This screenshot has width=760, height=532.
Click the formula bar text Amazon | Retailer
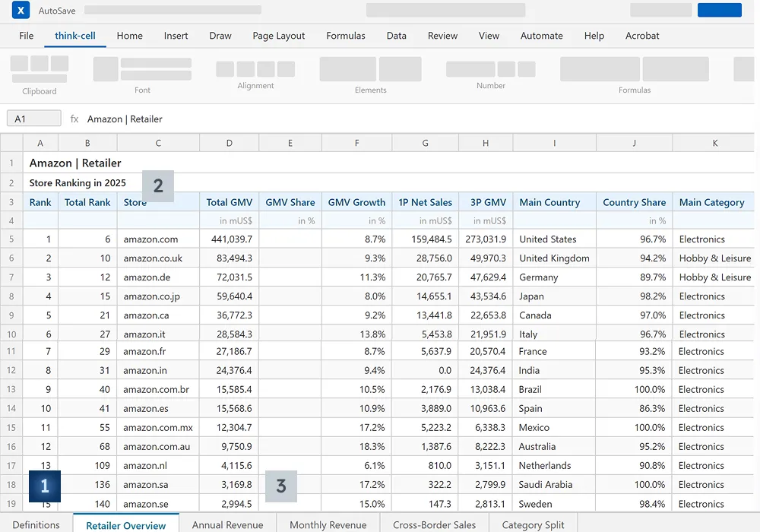125,119
